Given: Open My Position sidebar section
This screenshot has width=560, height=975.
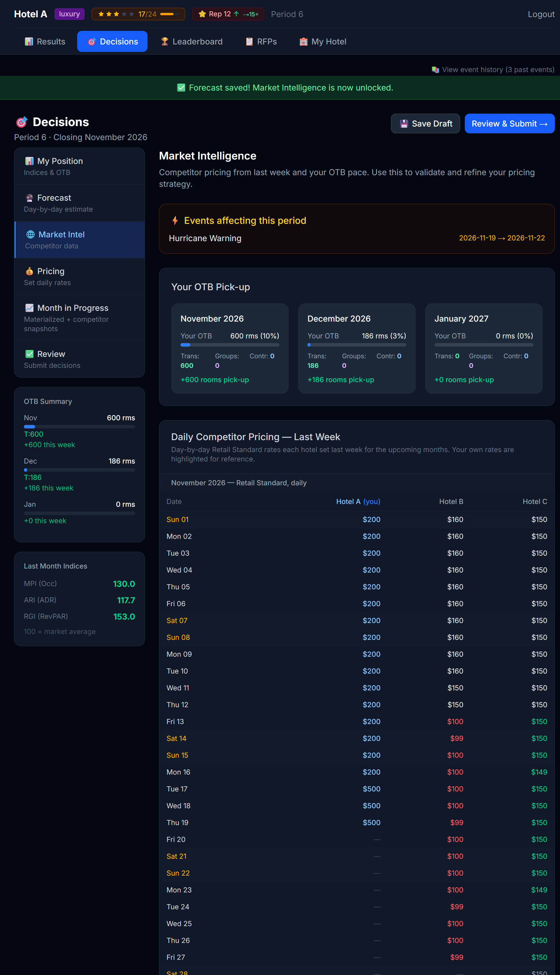Looking at the screenshot, I should coord(79,166).
